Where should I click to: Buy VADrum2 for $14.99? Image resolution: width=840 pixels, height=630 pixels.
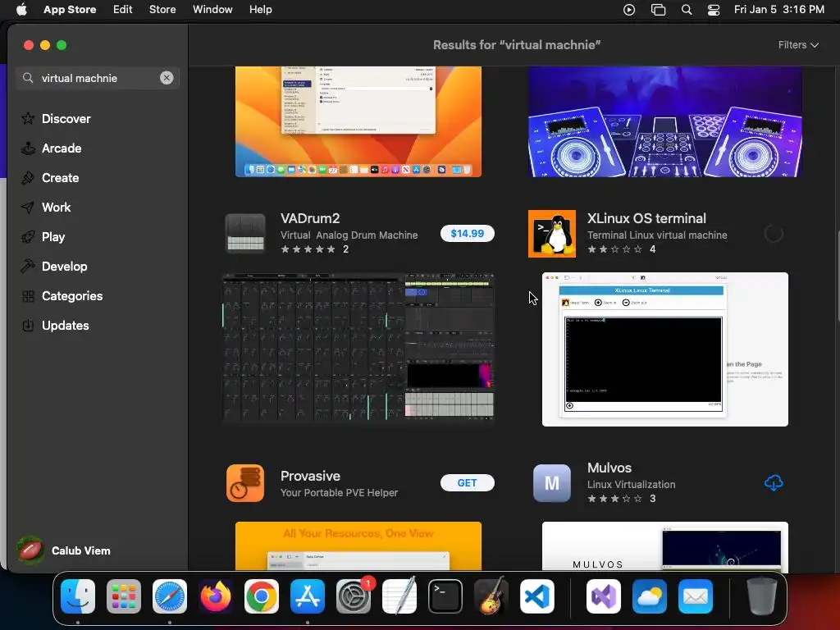467,234
